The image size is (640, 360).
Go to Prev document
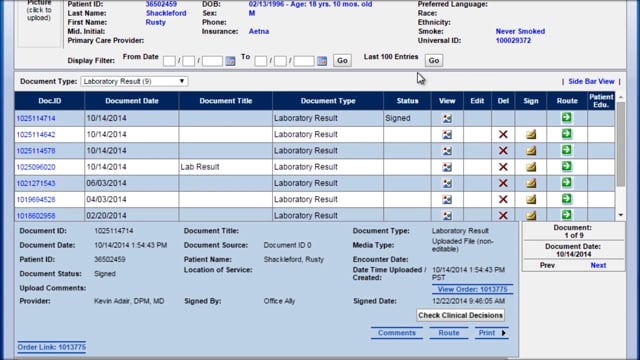pos(547,265)
